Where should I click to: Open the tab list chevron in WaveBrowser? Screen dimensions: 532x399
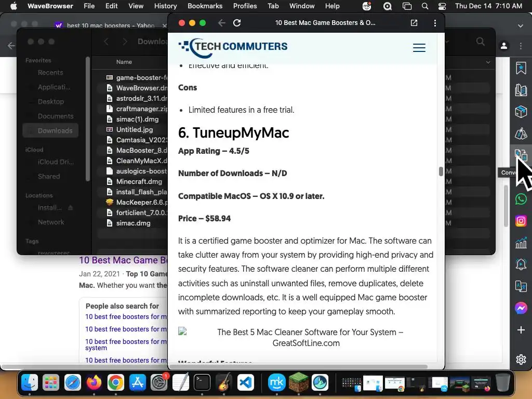[521, 26]
